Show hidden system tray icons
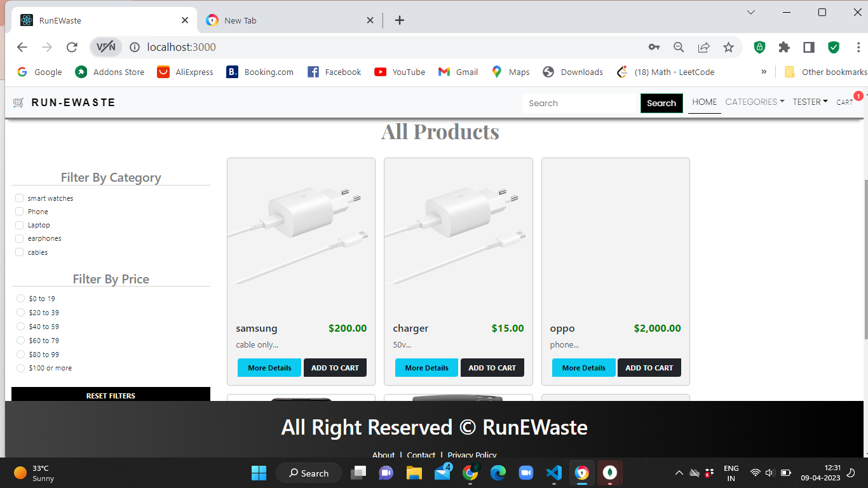Screen dimensions: 868x488 point(679,473)
